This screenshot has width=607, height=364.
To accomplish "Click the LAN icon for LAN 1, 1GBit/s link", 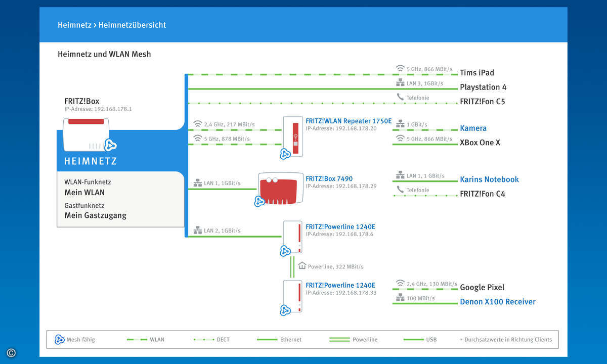I will (x=197, y=183).
